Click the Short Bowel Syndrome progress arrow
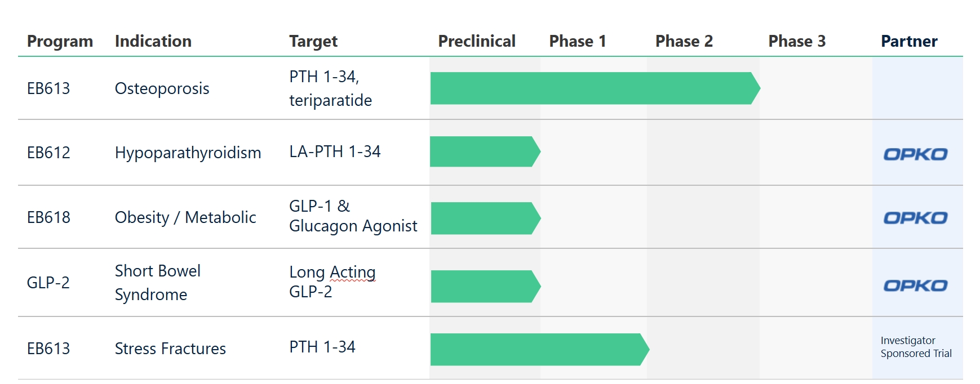The image size is (980, 384). tap(485, 287)
